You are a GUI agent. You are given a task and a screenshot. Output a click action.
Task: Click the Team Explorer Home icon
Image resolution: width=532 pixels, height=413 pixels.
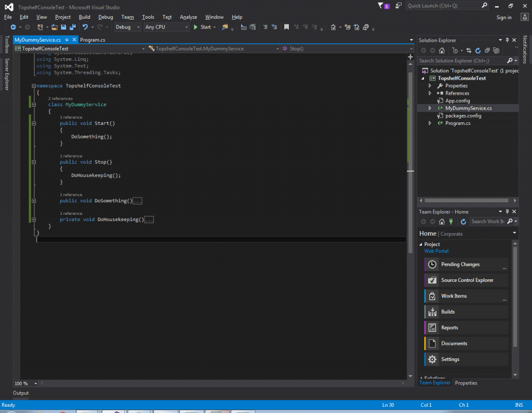click(x=442, y=222)
